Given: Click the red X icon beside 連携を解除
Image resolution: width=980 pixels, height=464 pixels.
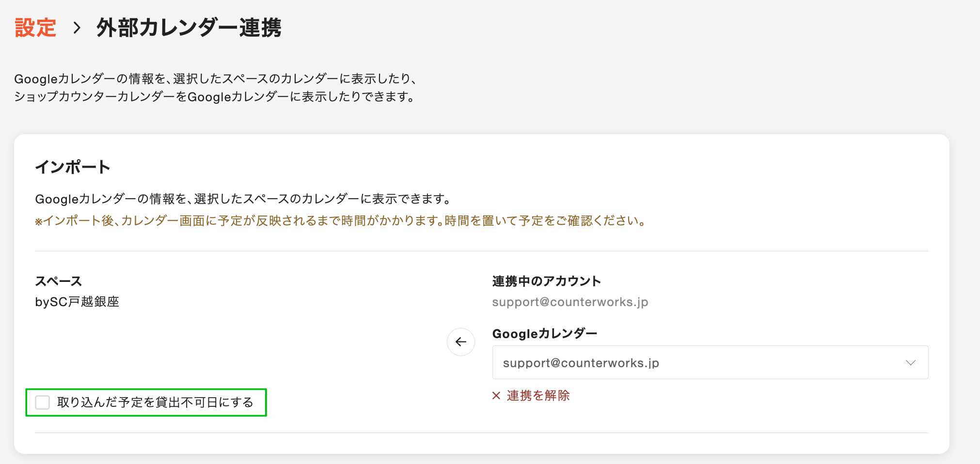Looking at the screenshot, I should [496, 396].
